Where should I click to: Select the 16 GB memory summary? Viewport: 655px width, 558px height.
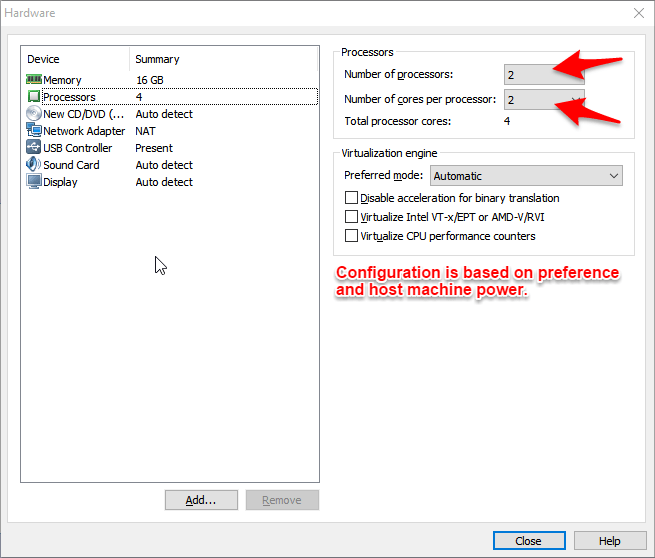(x=150, y=80)
